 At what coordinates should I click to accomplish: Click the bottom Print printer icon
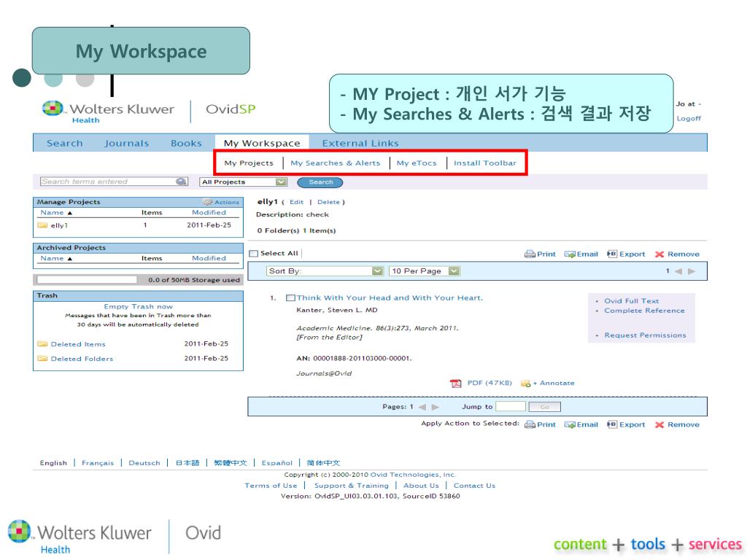point(530,425)
